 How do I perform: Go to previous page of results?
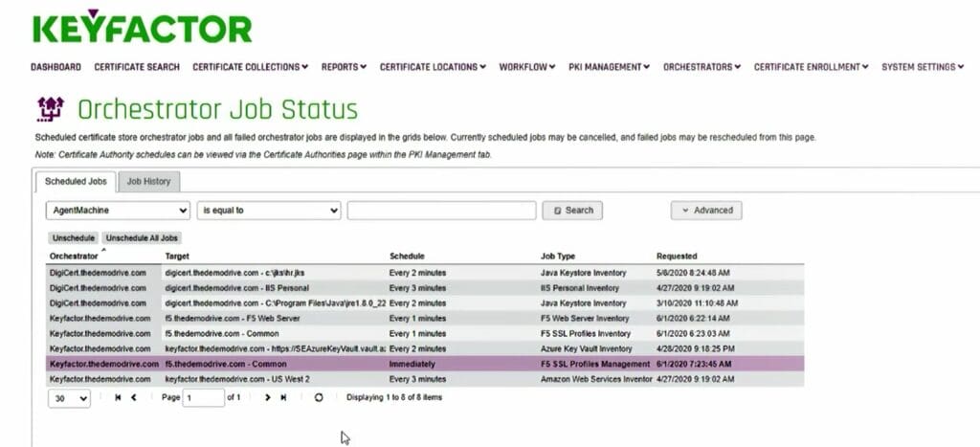134,397
